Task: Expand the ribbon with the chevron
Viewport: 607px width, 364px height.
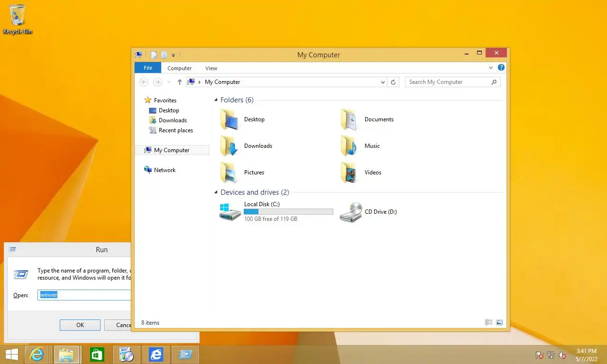Action: point(491,68)
